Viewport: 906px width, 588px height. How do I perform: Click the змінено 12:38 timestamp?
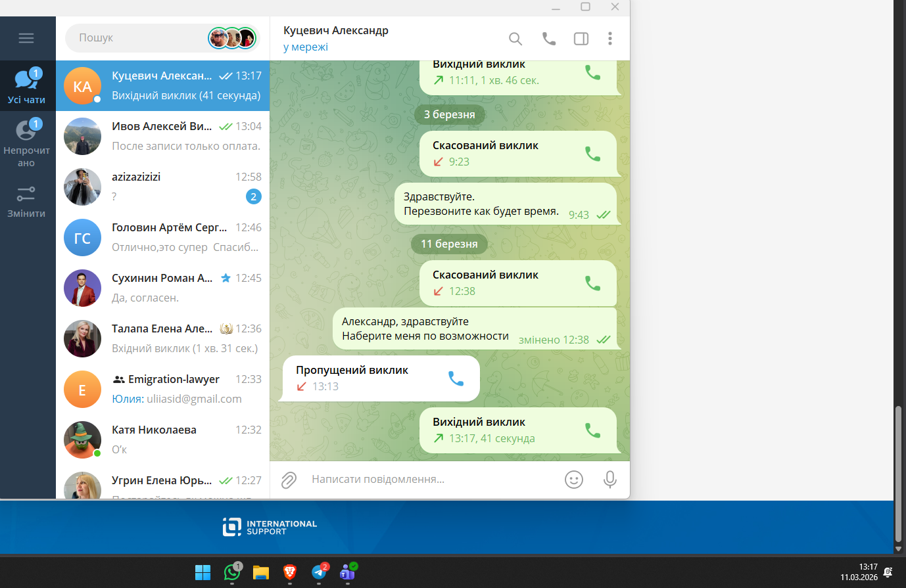pos(554,340)
